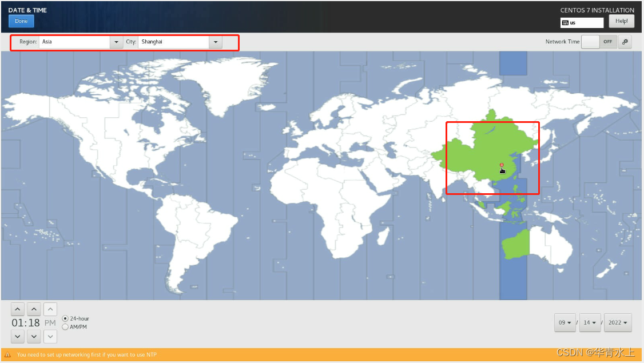Increase the minutes with up arrow
The height and width of the screenshot is (363, 644).
(x=34, y=309)
